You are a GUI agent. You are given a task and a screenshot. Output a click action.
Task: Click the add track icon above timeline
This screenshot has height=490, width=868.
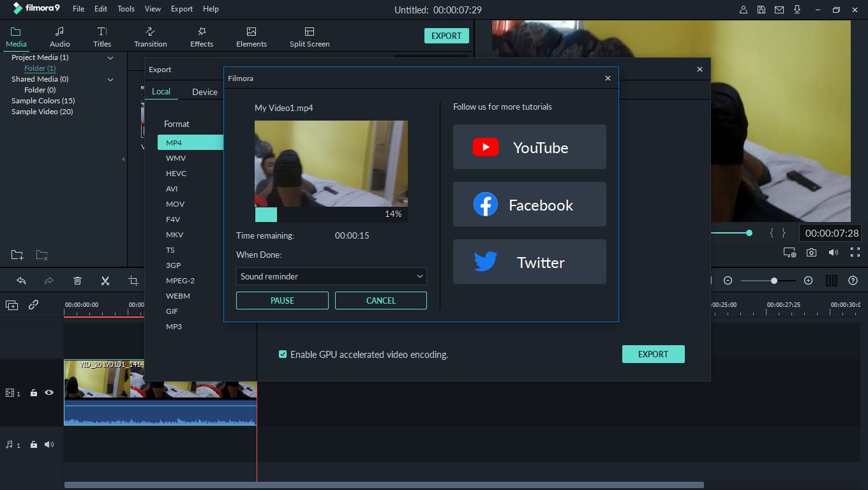click(x=12, y=305)
